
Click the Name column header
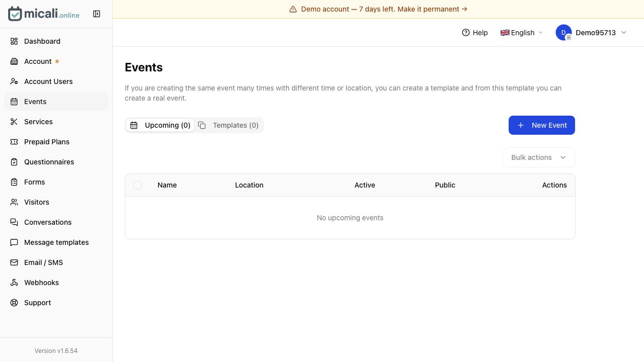click(x=167, y=185)
